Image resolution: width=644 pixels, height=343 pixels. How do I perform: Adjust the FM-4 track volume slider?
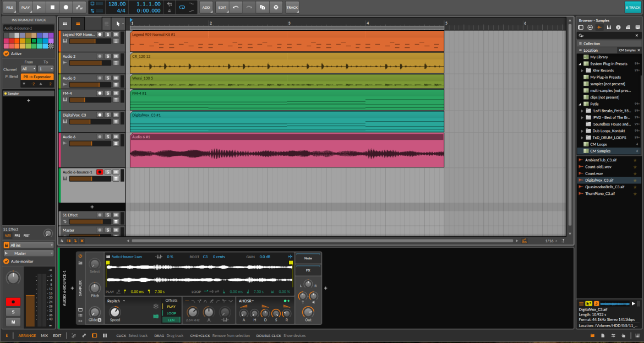click(90, 100)
